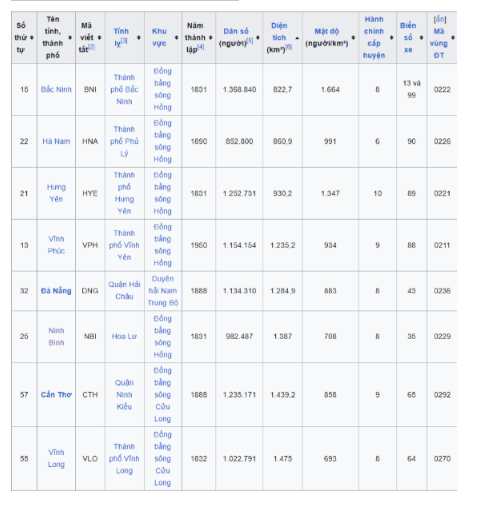This screenshot has width=496, height=506.
Task: Sort by Mã viết tắt column arrows
Action: (x=99, y=38)
